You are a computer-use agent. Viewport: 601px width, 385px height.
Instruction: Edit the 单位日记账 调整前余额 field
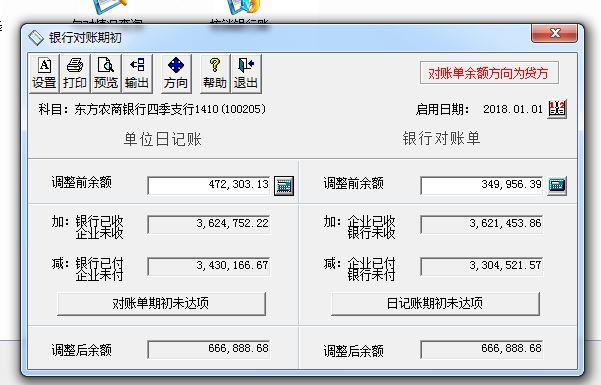(209, 185)
